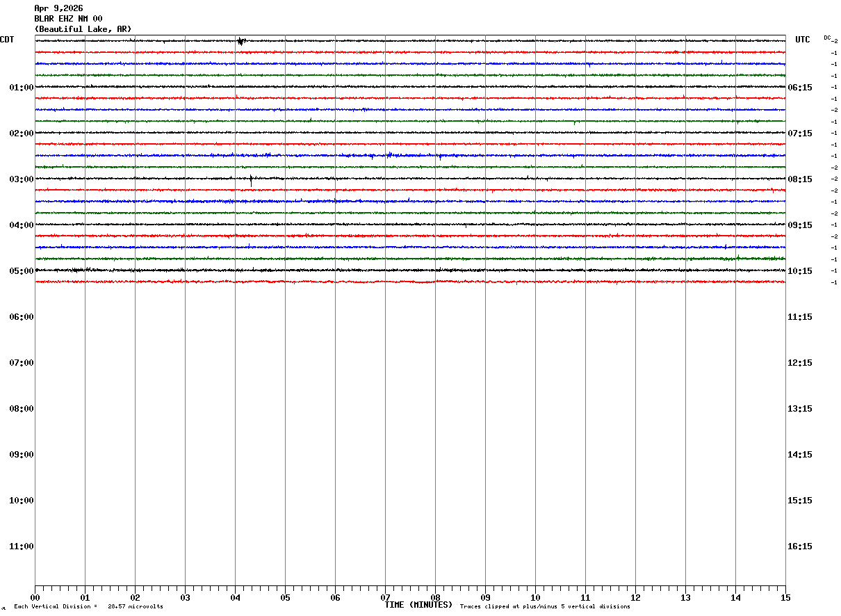
Task: Click the 15:15 UTC time label
Action: coord(799,501)
